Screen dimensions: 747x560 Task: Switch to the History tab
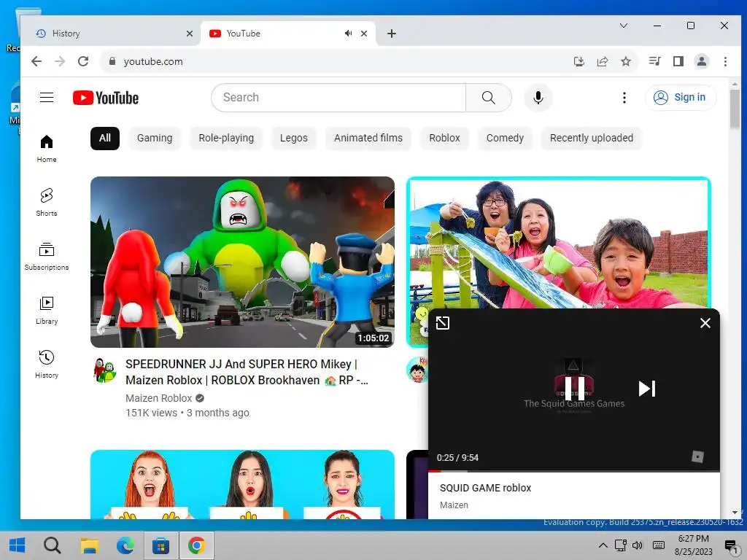[112, 34]
